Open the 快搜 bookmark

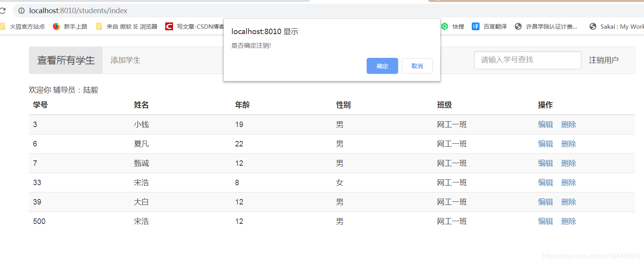point(453,26)
